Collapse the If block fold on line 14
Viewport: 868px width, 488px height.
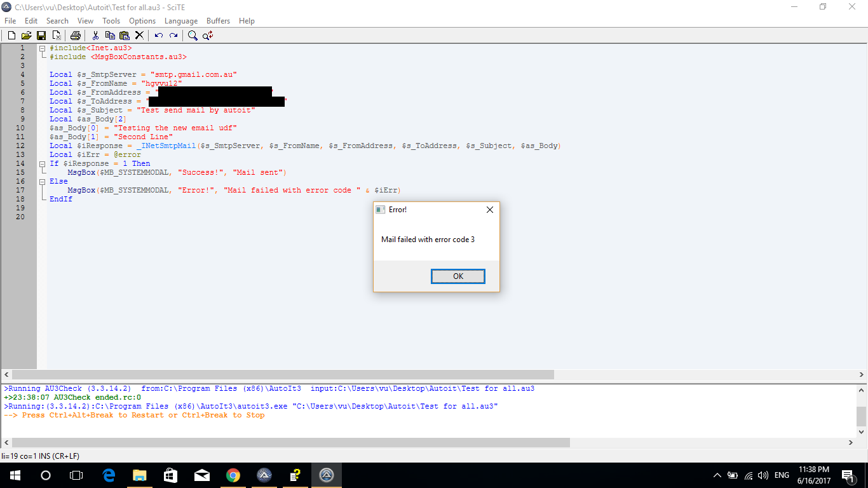coord(42,164)
